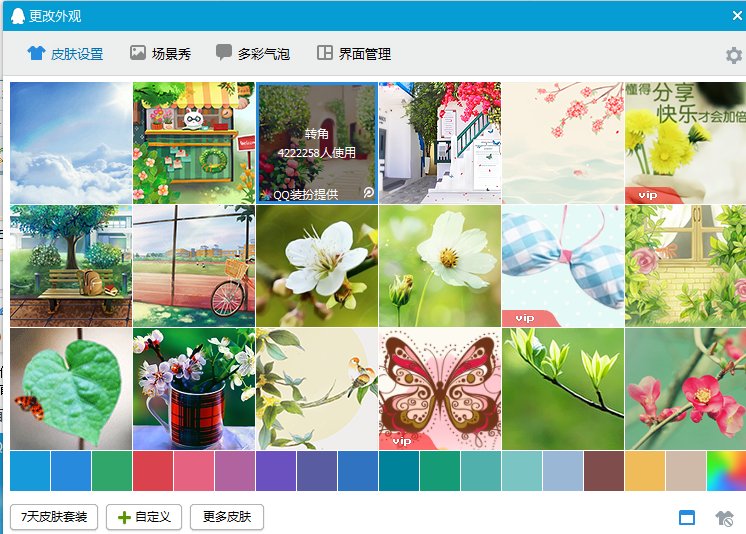This screenshot has width=746, height=534.
Task: Choose the heart-shaped green leaf skin
Action: pyautogui.click(x=71, y=389)
